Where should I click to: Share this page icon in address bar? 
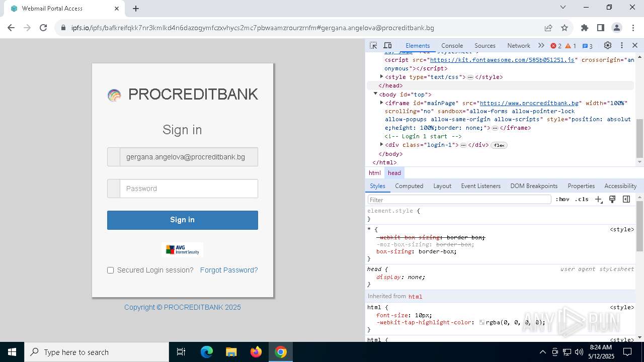point(548,28)
